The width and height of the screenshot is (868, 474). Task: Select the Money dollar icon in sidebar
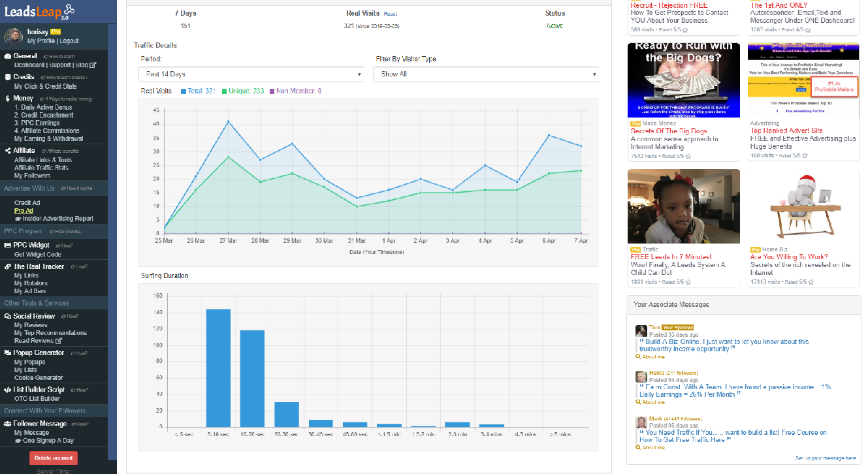click(x=7, y=98)
